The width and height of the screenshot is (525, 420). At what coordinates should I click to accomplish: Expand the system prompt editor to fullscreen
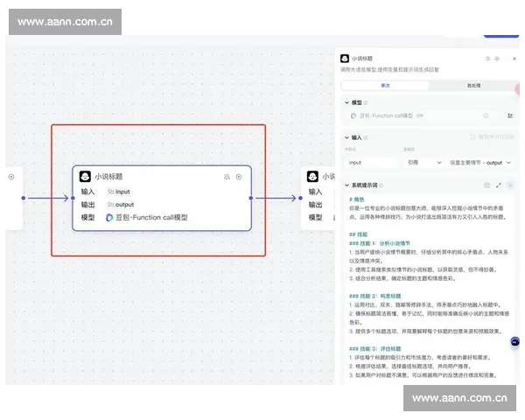(x=499, y=185)
